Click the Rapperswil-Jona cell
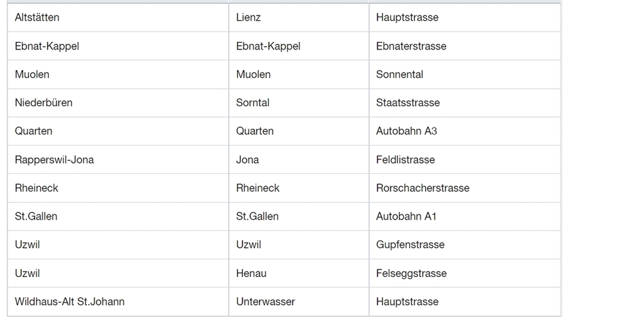Image resolution: width=644 pixels, height=322 pixels. [x=54, y=160]
